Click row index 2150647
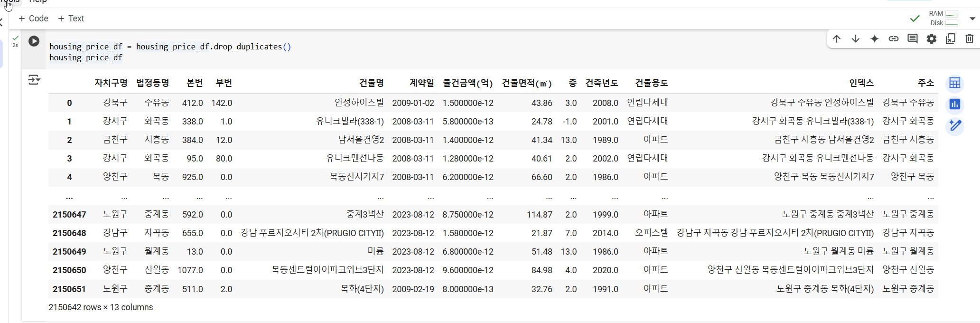Viewport: 980px width, 323px height. coord(69,215)
